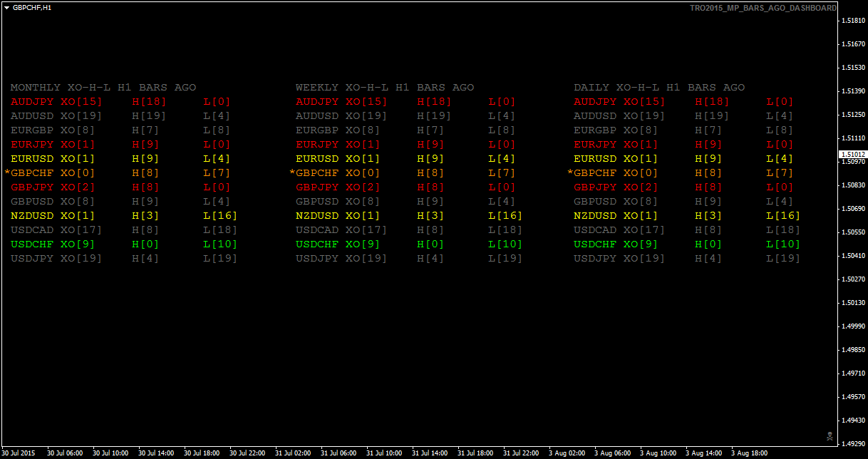Click the DAILY XO-H-L H1 BARS AGO heading
The width and height of the screenshot is (868, 459).
click(x=659, y=88)
